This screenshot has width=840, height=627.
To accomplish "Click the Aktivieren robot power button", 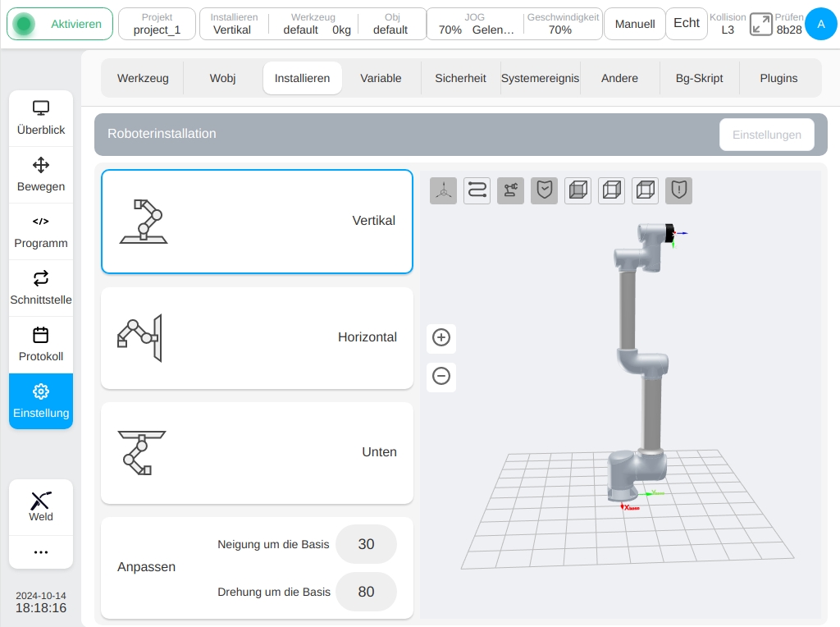I will point(59,24).
